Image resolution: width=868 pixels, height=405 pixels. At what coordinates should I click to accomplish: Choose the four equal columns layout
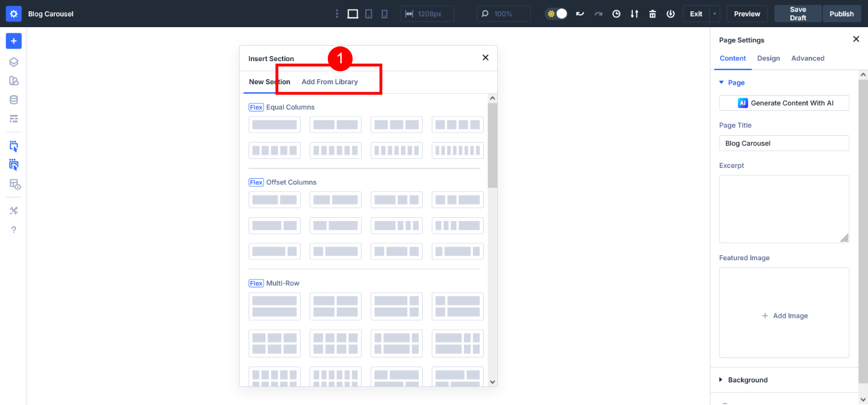coord(458,124)
